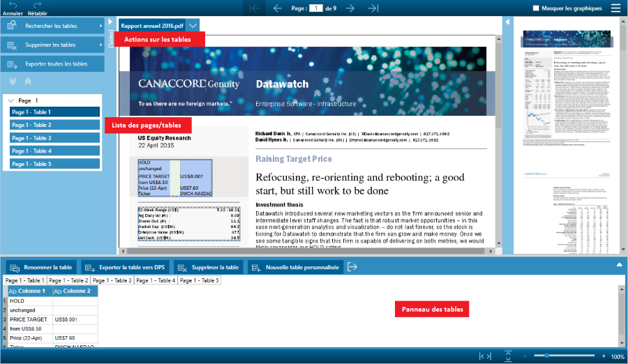Click Exporter toutes les tables
Viewport: 628px width, 364px height.
(52, 63)
